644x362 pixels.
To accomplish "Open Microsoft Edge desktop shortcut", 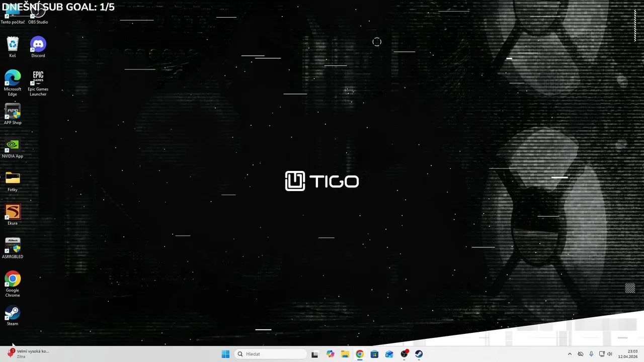I will click(13, 83).
